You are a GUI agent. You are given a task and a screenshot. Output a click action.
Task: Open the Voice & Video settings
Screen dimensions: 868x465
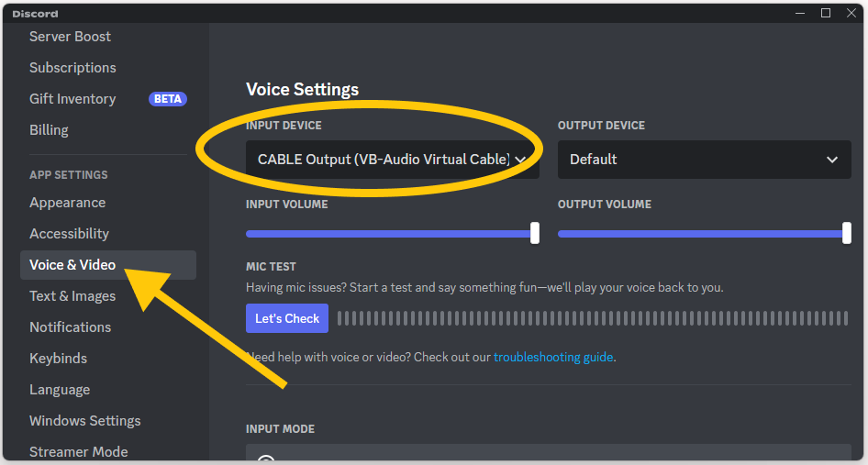coord(108,265)
